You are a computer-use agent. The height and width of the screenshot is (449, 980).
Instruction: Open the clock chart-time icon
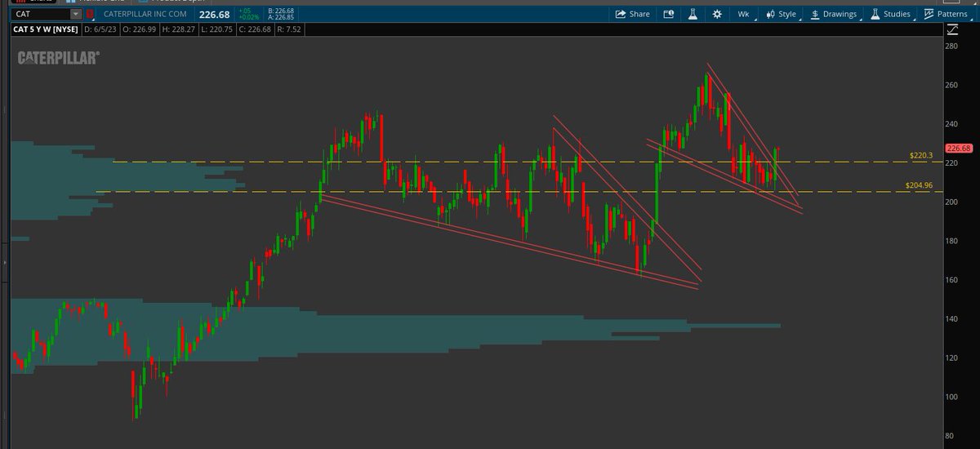click(669, 14)
